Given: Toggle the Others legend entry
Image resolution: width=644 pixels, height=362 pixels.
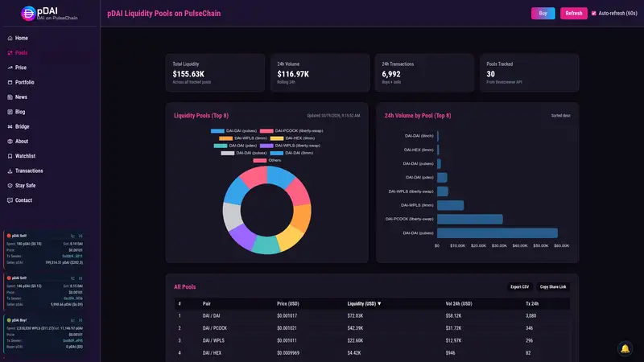Looking at the screenshot, I should 267,160.
